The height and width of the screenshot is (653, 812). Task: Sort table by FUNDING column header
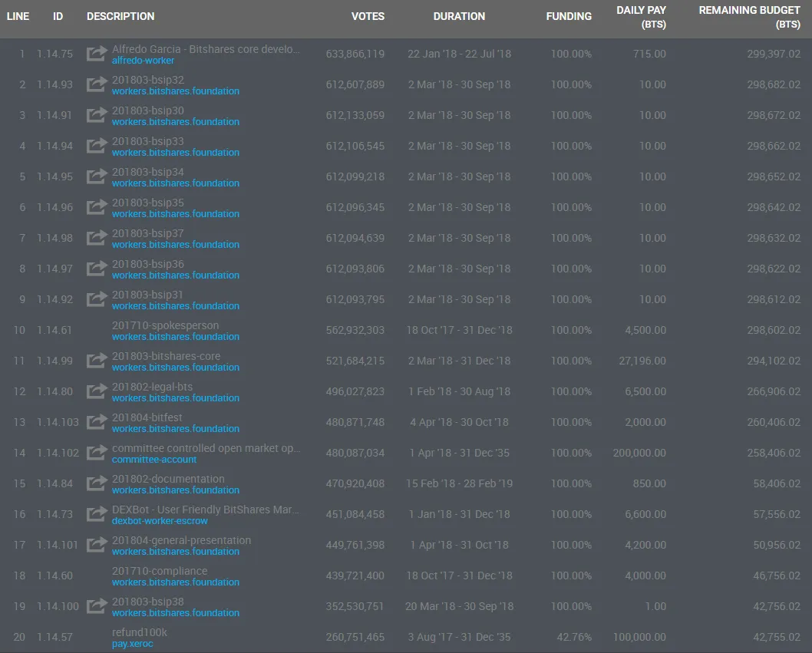[569, 17]
